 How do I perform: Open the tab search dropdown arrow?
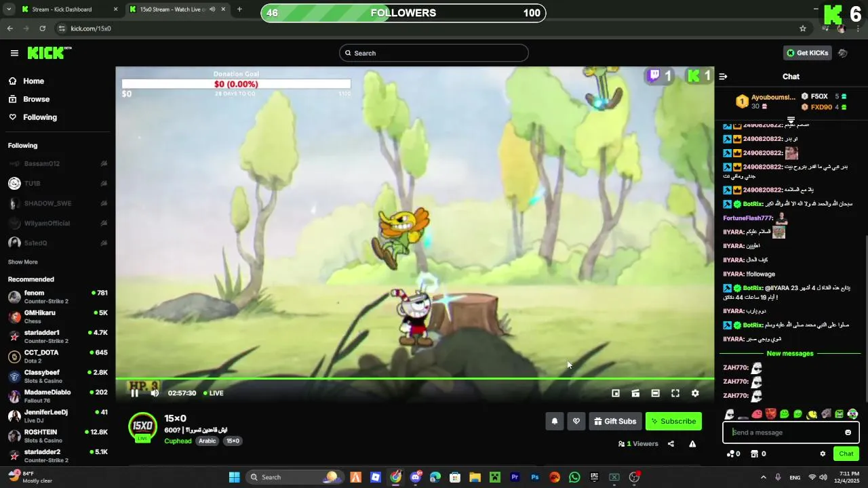tap(9, 9)
